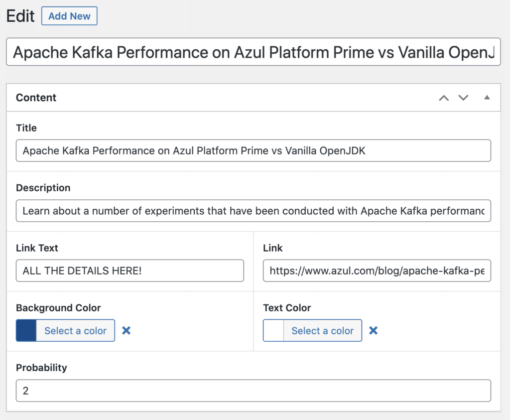Screen dimensions: 510x420
Task: Click the Add New button
Action: pyautogui.click(x=69, y=16)
